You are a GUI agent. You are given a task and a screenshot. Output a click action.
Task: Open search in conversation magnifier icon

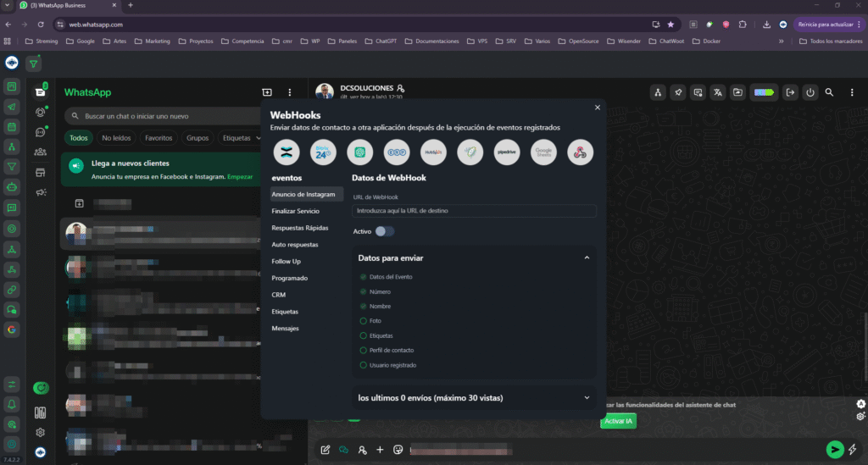(x=829, y=92)
